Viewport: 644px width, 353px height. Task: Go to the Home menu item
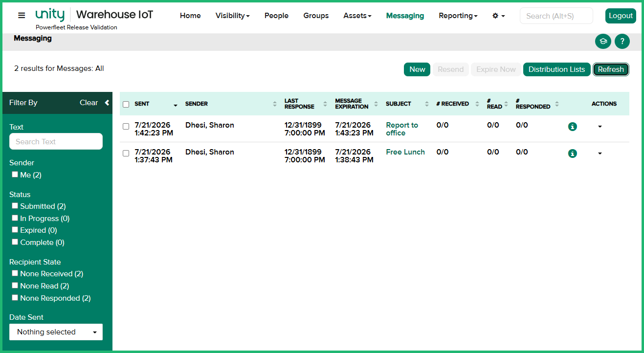pos(190,16)
